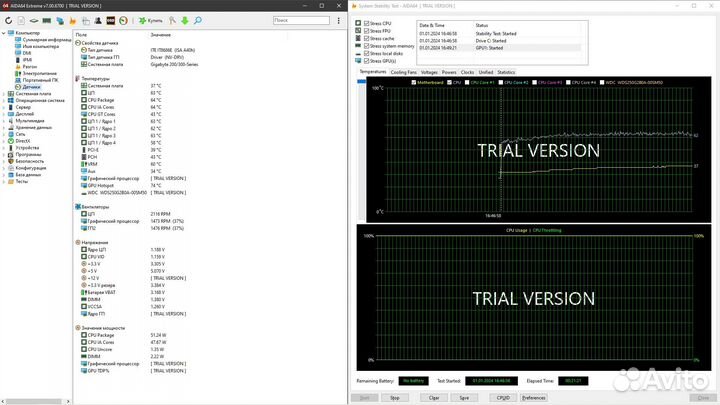Click the sensor gauge icon in toolbar
Image resolution: width=720 pixels, height=405 pixels.
click(x=124, y=21)
